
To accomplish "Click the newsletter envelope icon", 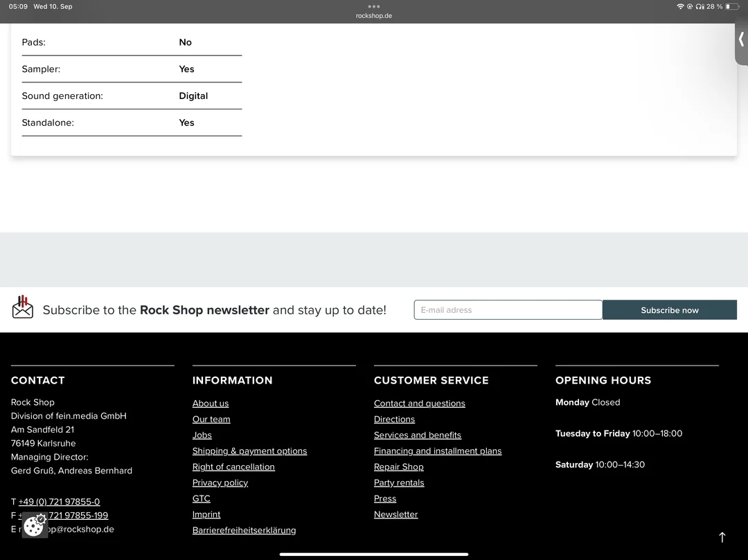I will coord(22,309).
